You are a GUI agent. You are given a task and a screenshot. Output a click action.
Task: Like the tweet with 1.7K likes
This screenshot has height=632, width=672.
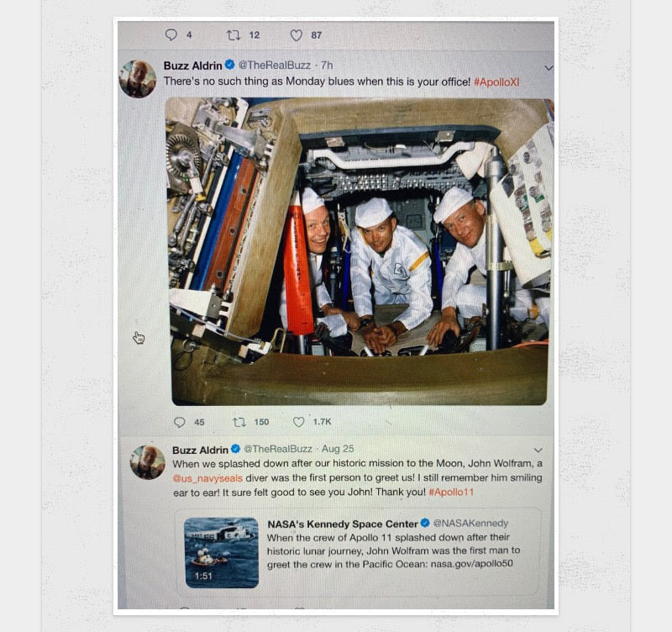click(298, 422)
